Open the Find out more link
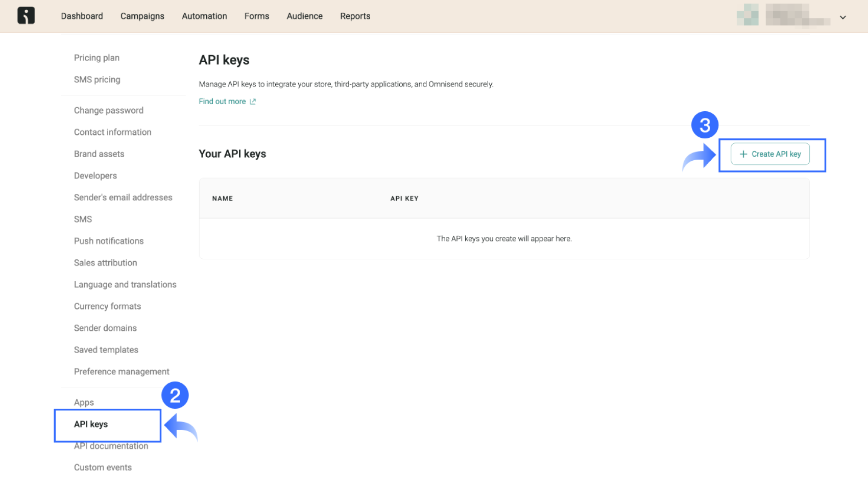Image resolution: width=868 pixels, height=492 pixels. (222, 101)
